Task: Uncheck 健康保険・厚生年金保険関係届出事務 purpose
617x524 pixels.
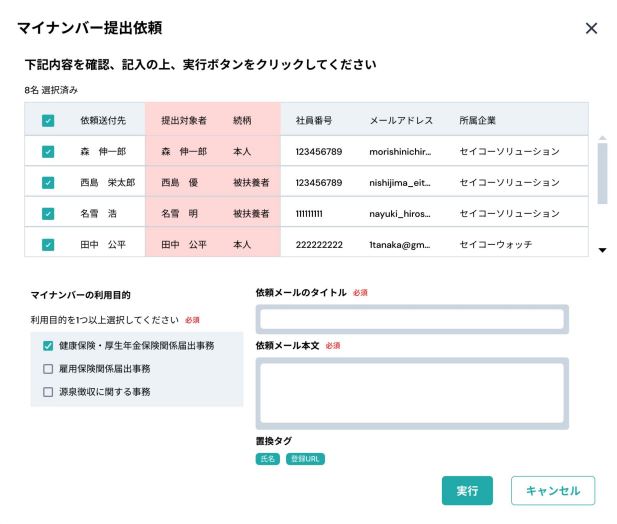Action: tap(48, 346)
